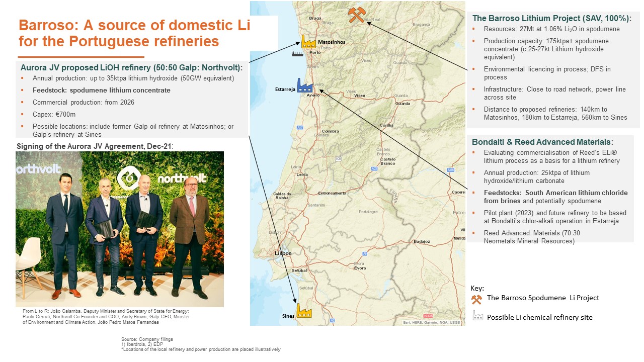This screenshot has width=644, height=362.
Task: Select the Aurora JV signing photograph
Action: point(120,229)
